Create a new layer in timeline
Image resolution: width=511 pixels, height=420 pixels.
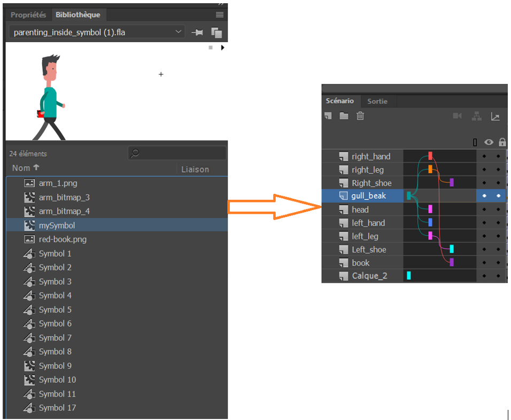coord(328,115)
